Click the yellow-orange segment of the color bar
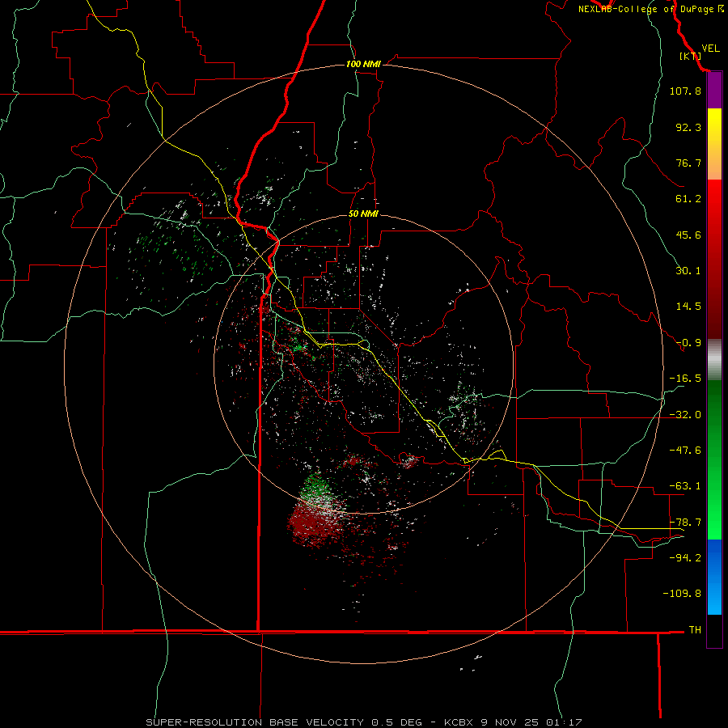728x728 pixels. [714, 144]
